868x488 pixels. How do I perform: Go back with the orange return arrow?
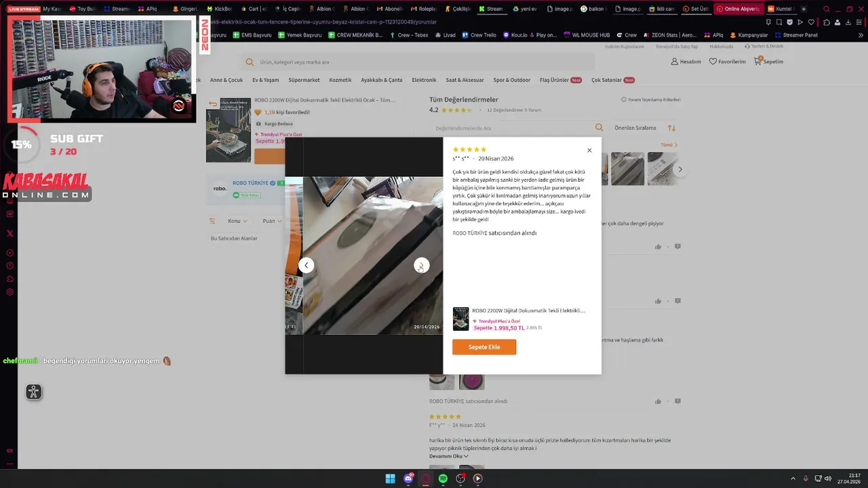point(213,104)
